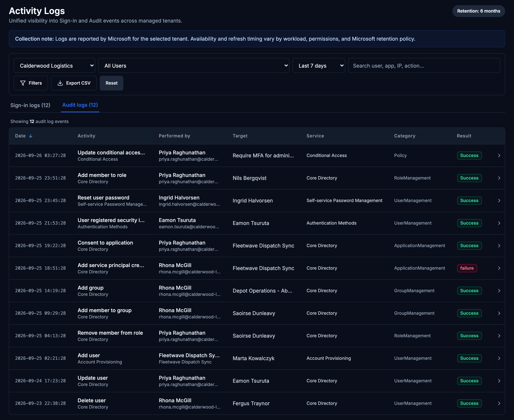Image resolution: width=514 pixels, height=420 pixels.
Task: Select the Audit logs tab
Action: tap(80, 105)
